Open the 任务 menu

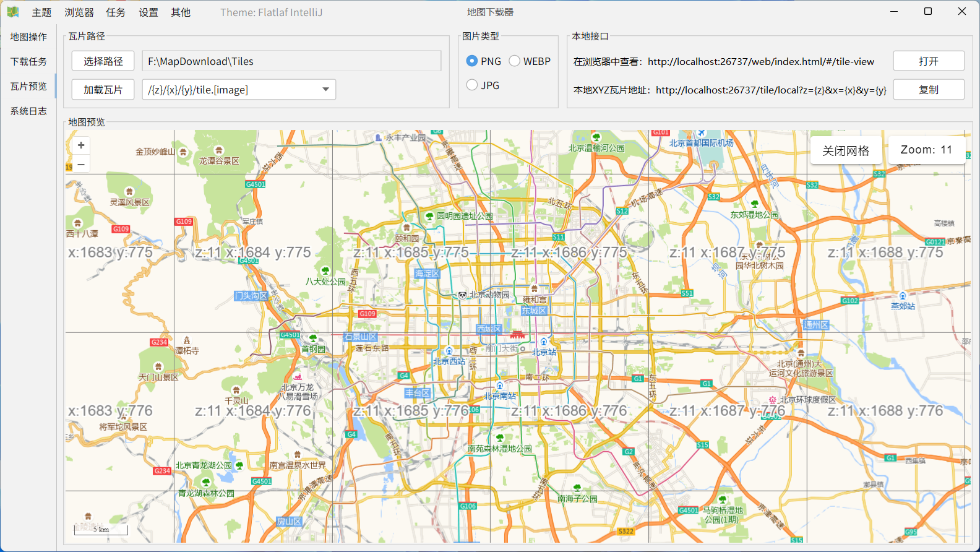coord(116,12)
